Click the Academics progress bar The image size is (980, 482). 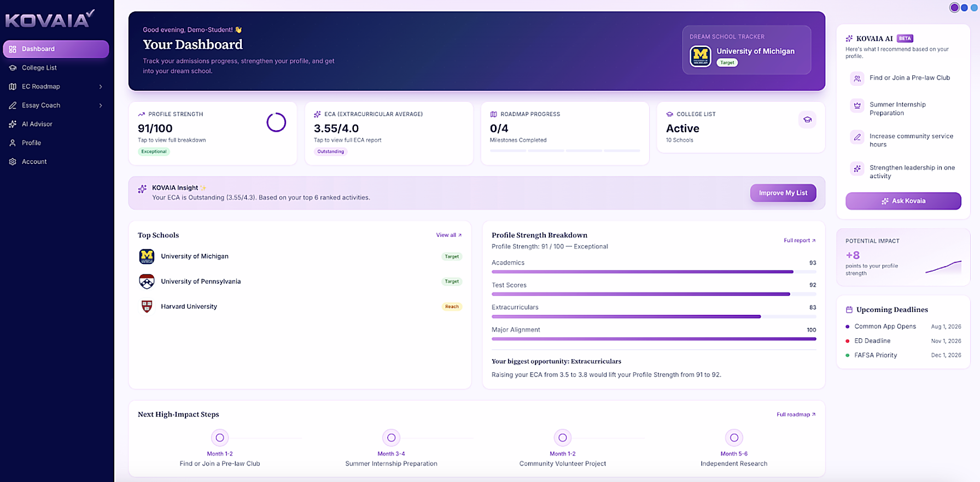654,272
